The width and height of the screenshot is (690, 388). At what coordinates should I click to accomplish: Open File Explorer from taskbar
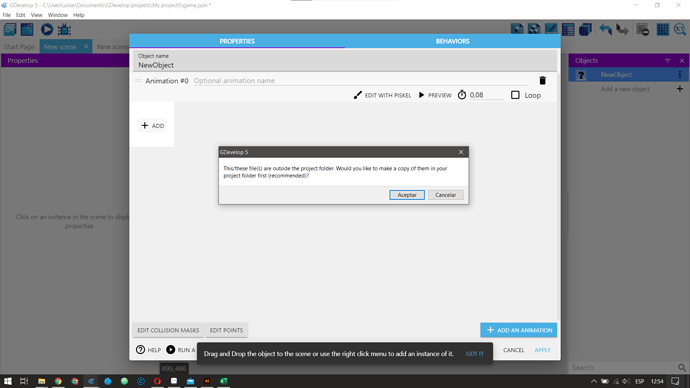coord(41,381)
